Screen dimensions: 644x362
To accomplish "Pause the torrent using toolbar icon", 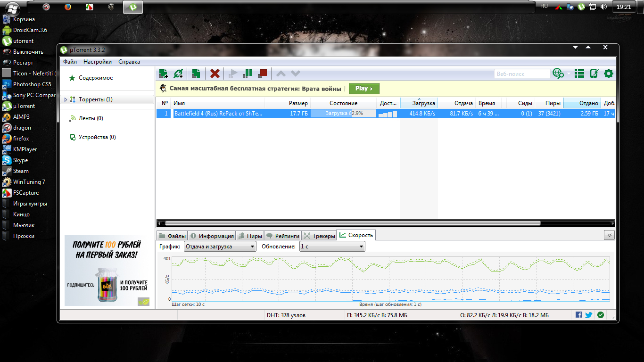I will point(248,74).
